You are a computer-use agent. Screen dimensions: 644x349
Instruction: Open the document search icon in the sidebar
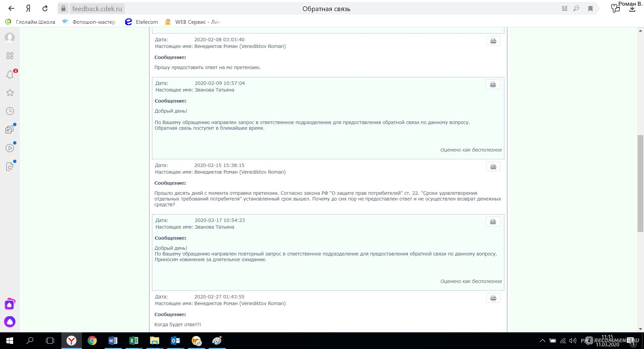[10, 166]
